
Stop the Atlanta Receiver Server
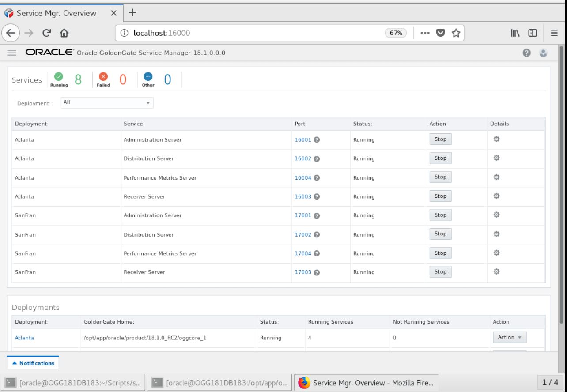click(440, 196)
